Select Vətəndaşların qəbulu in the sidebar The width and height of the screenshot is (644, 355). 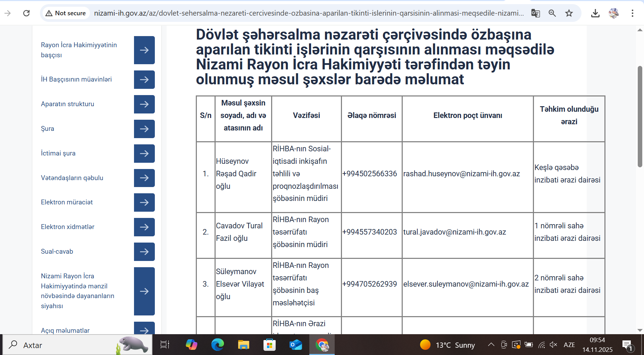pos(72,178)
